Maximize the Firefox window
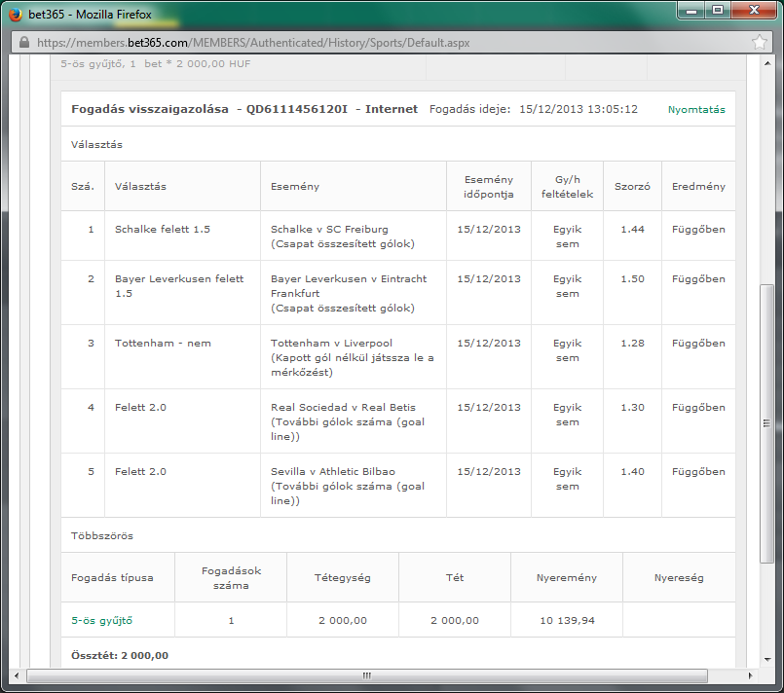 (718, 11)
